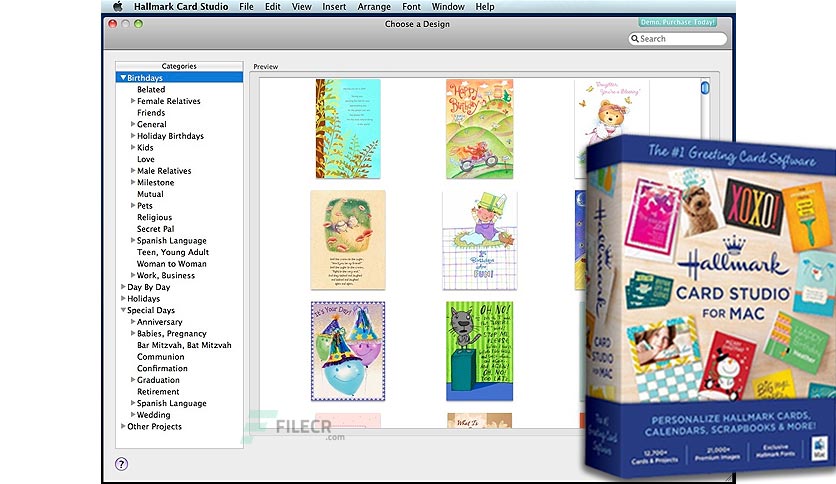Open the Font menu
Screen dimensions: 836x484
coord(411,6)
